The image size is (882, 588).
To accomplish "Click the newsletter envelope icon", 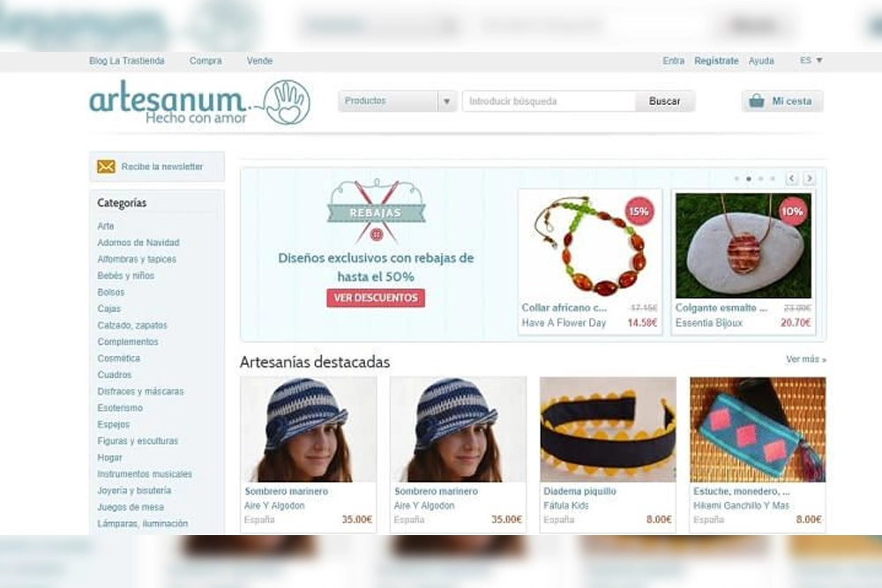I will click(106, 167).
